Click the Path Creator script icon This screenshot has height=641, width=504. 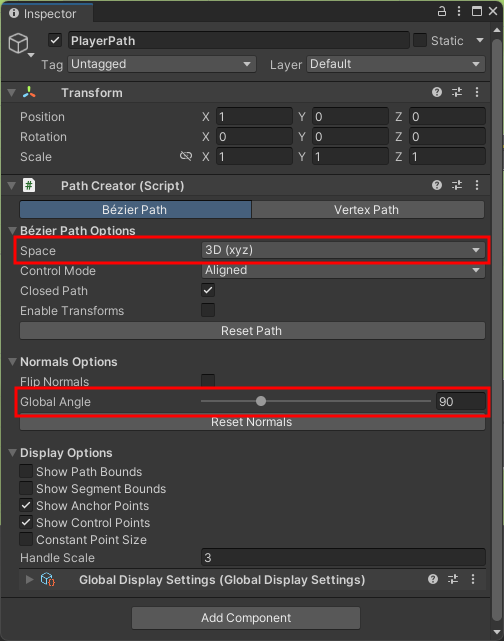click(x=29, y=186)
